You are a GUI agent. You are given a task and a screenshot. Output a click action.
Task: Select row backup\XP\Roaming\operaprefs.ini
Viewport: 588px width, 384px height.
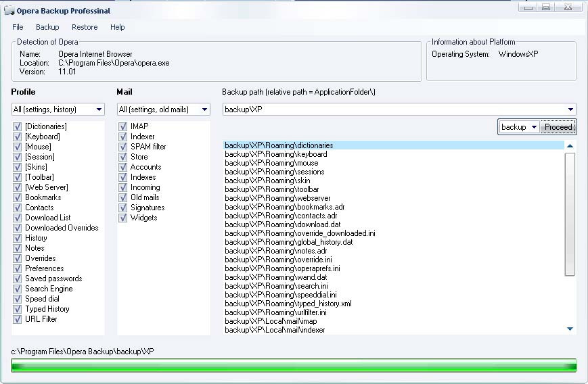394,268
